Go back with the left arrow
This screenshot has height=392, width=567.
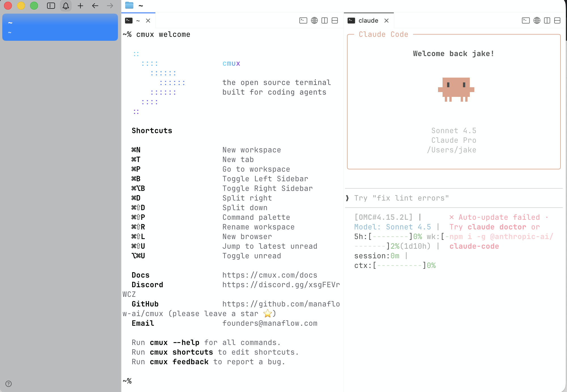[95, 6]
